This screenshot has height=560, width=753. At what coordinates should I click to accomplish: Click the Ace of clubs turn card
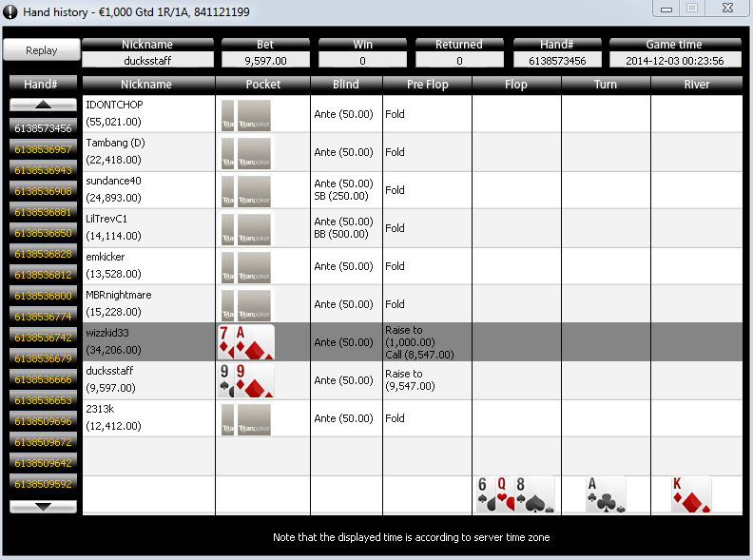point(606,494)
